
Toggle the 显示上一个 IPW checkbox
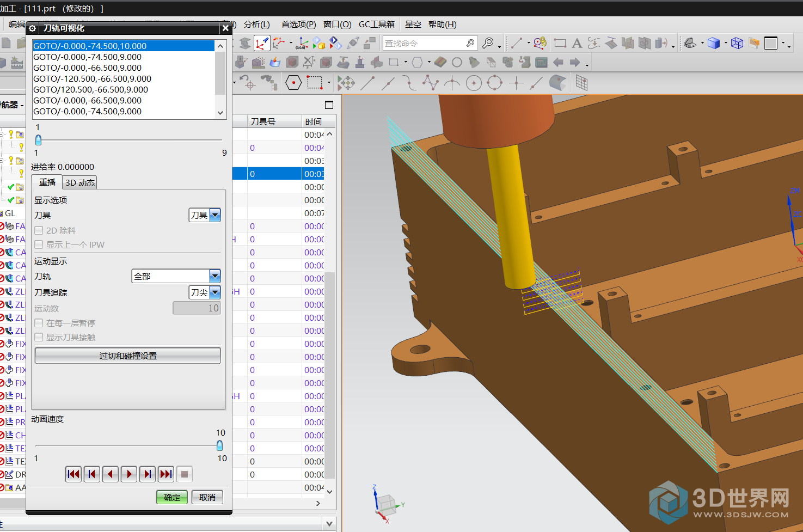pos(39,244)
